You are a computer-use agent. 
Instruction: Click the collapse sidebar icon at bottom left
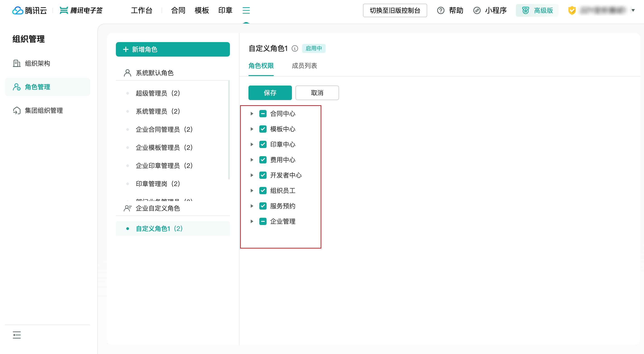pyautogui.click(x=17, y=335)
